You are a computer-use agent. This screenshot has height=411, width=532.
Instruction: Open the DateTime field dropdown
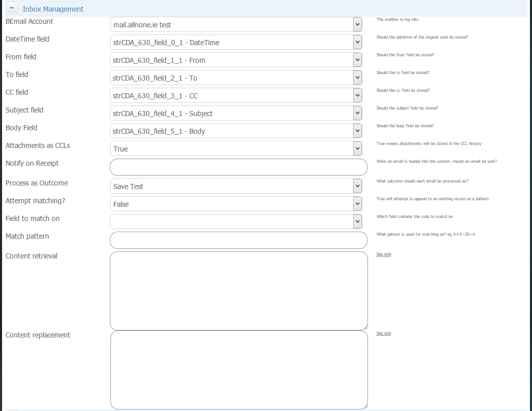357,42
